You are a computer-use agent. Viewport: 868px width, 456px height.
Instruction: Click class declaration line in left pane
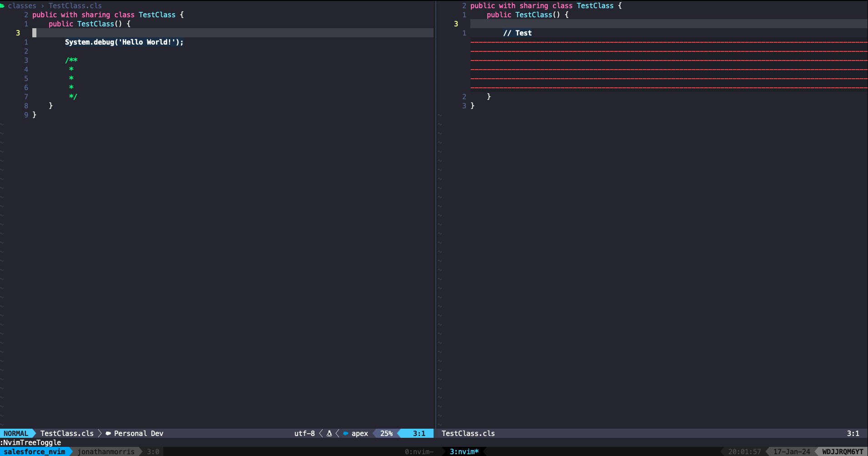click(108, 15)
